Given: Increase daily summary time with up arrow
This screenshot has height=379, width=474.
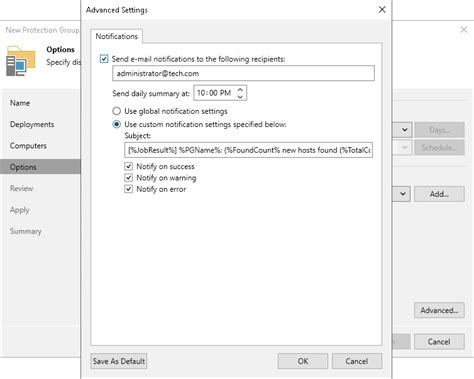Looking at the screenshot, I should [240, 90].
